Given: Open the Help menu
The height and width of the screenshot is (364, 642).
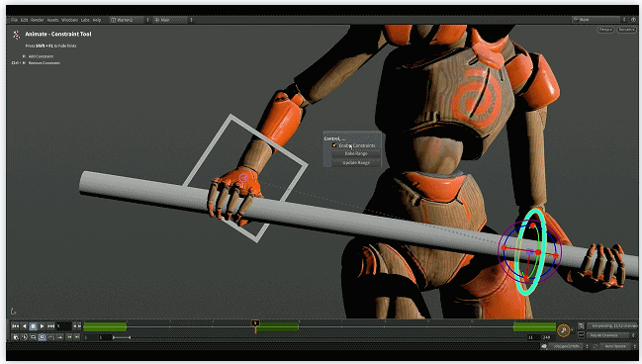Looking at the screenshot, I should pyautogui.click(x=97, y=20).
